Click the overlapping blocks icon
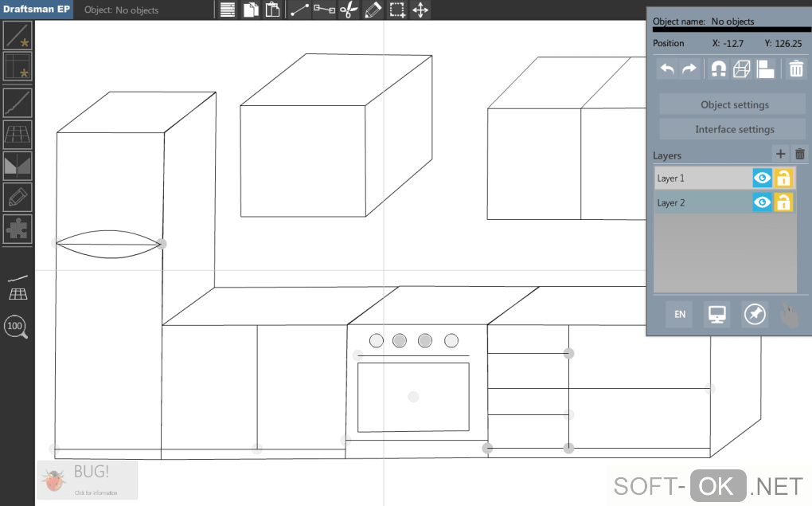 click(x=765, y=69)
